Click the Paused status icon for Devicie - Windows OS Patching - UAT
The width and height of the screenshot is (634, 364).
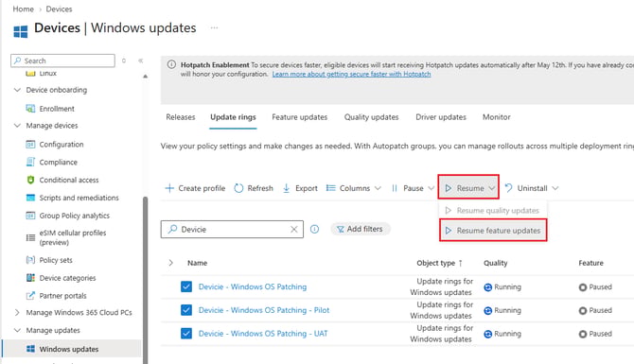(583, 334)
